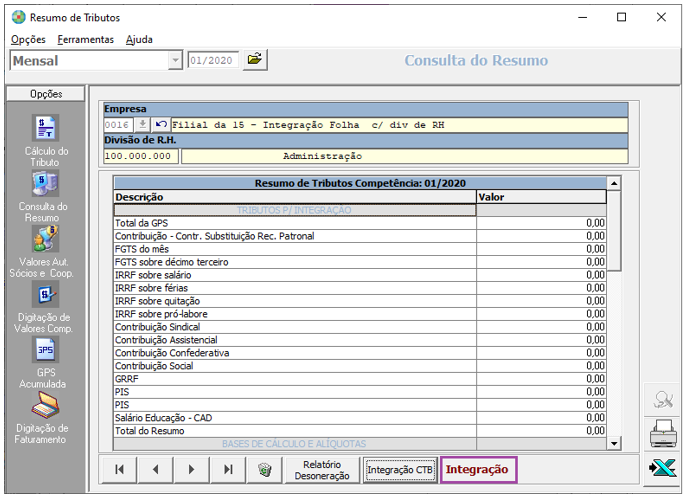Click the table's scroll-up arrow
Screen dimensions: 685x498
coord(614,183)
